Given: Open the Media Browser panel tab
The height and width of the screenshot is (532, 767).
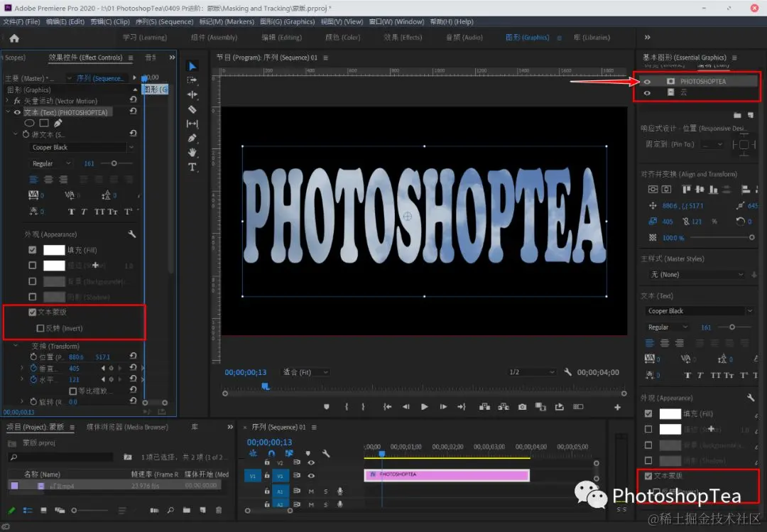Looking at the screenshot, I should pyautogui.click(x=126, y=427).
